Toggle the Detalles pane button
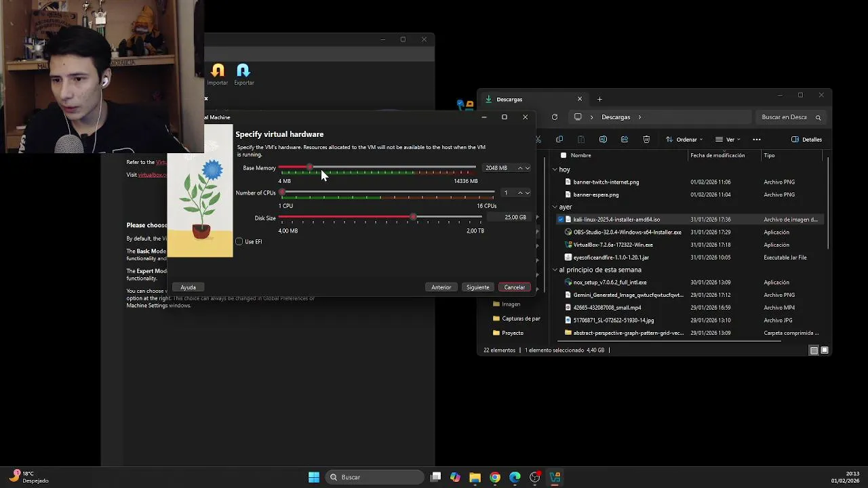This screenshot has width=868, height=488. tap(806, 140)
